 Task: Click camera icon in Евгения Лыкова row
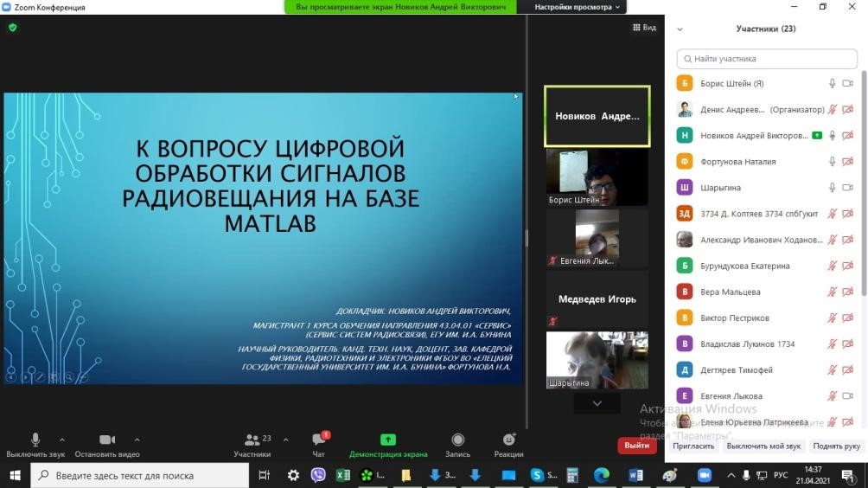click(847, 395)
